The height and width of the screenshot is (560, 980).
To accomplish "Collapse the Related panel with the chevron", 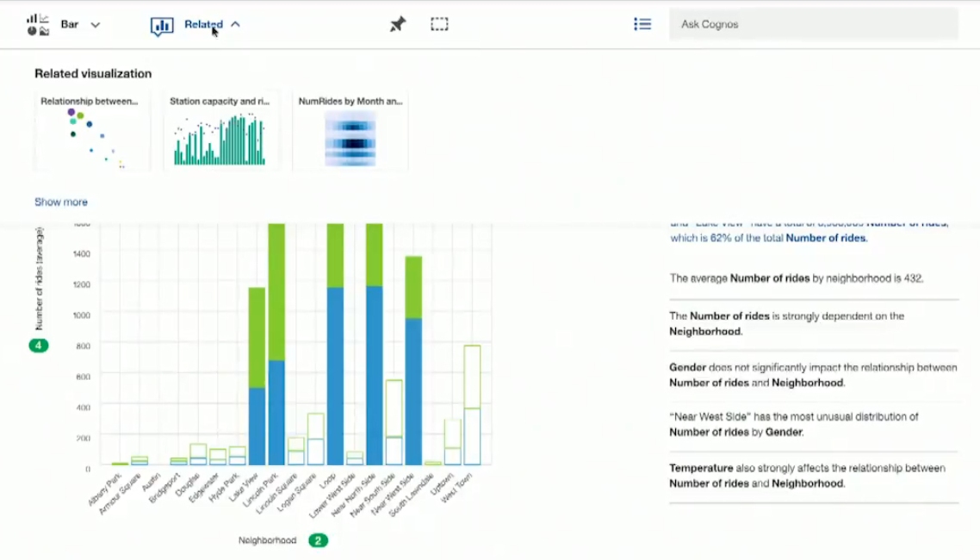I will [235, 24].
